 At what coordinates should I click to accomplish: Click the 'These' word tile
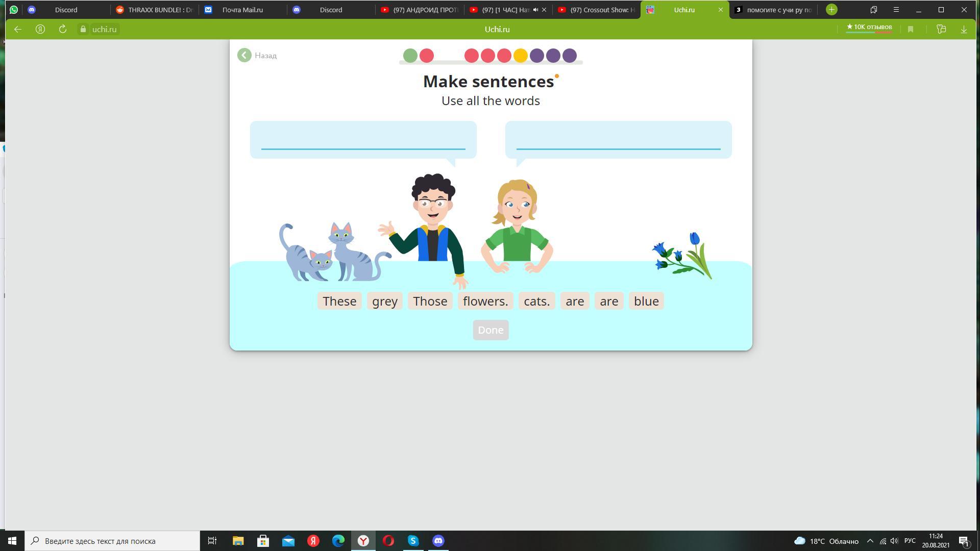point(339,300)
